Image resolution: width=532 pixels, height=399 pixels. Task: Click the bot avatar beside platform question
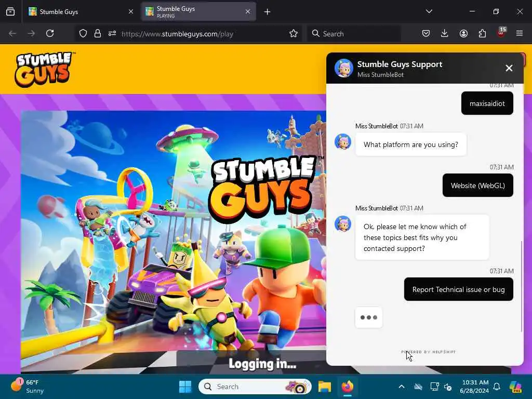coord(343,142)
